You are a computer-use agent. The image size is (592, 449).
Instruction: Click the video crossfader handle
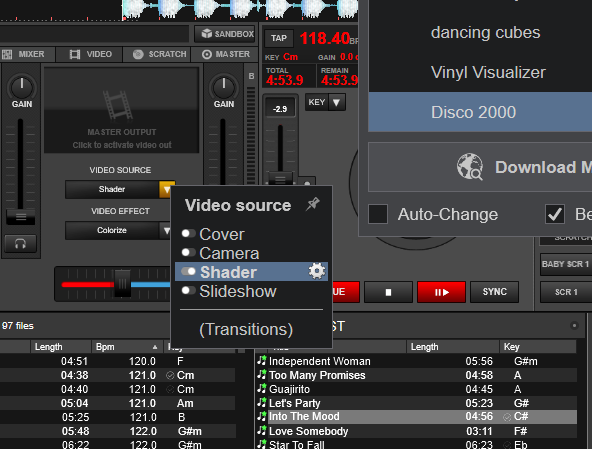coord(122,284)
